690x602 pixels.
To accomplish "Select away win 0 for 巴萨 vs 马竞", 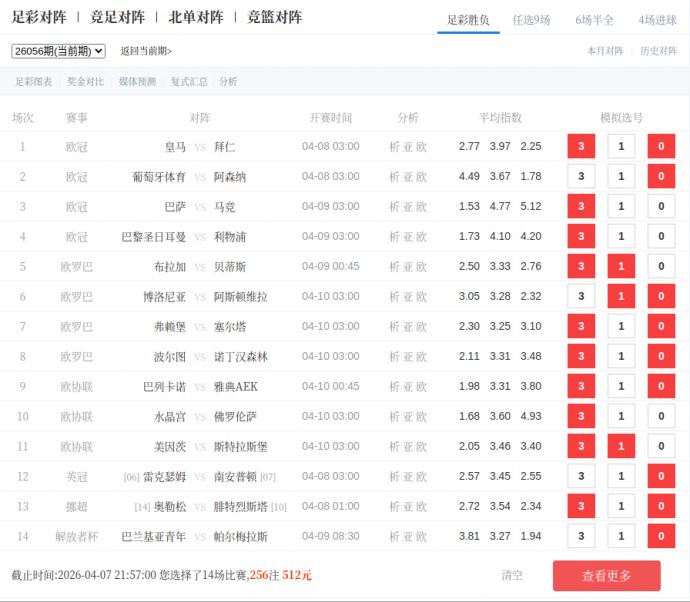I will (661, 207).
